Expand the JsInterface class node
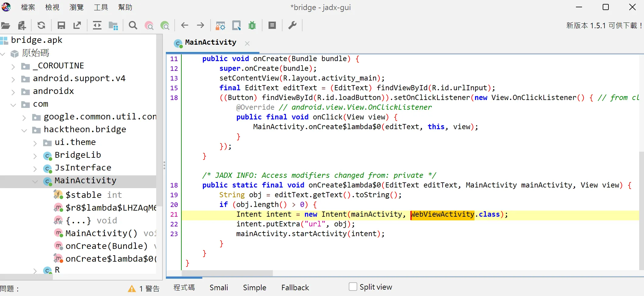The height and width of the screenshot is (296, 644). tap(35, 169)
